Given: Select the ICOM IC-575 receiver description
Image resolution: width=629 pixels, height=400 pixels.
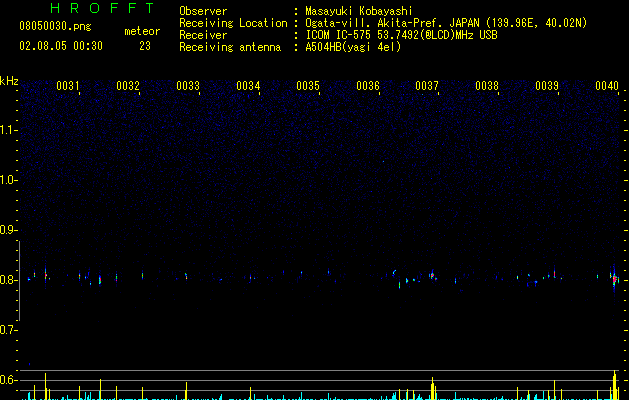Looking at the screenshot, I should point(401,35).
